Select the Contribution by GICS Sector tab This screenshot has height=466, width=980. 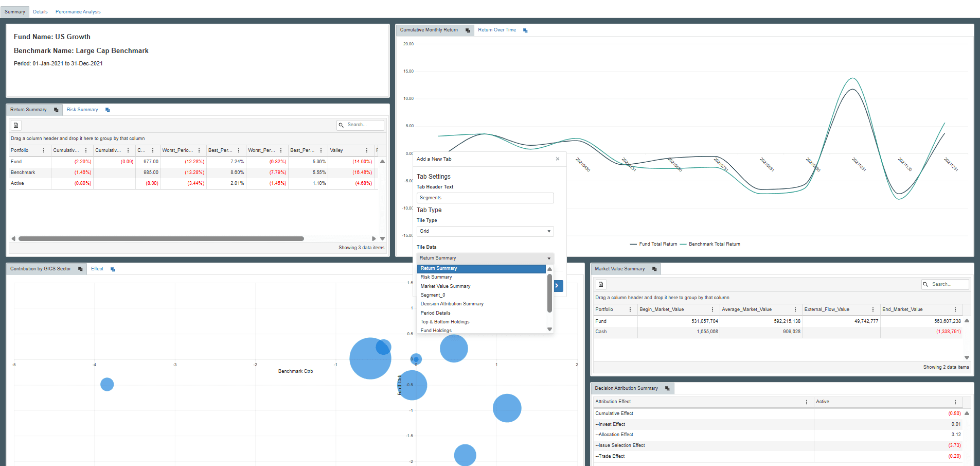point(41,269)
